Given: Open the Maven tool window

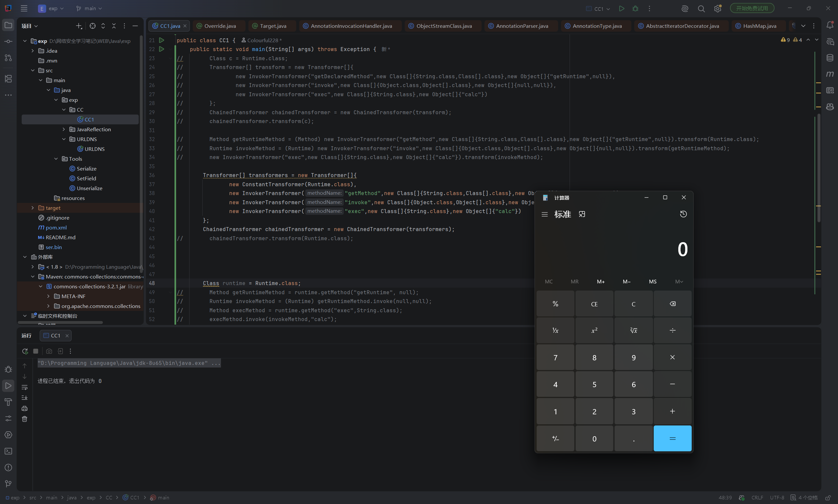Looking at the screenshot, I should tap(830, 74).
